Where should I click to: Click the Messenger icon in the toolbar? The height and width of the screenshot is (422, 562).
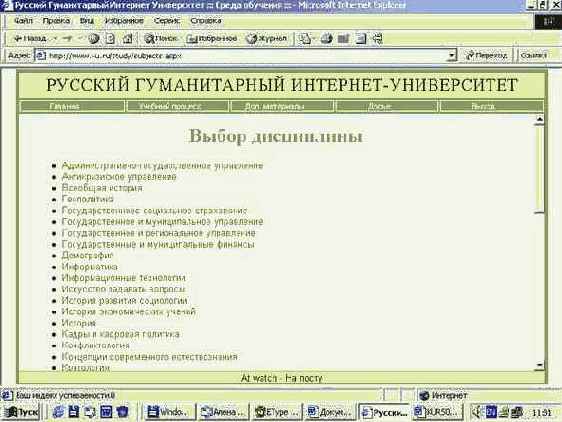pyautogui.click(x=377, y=38)
